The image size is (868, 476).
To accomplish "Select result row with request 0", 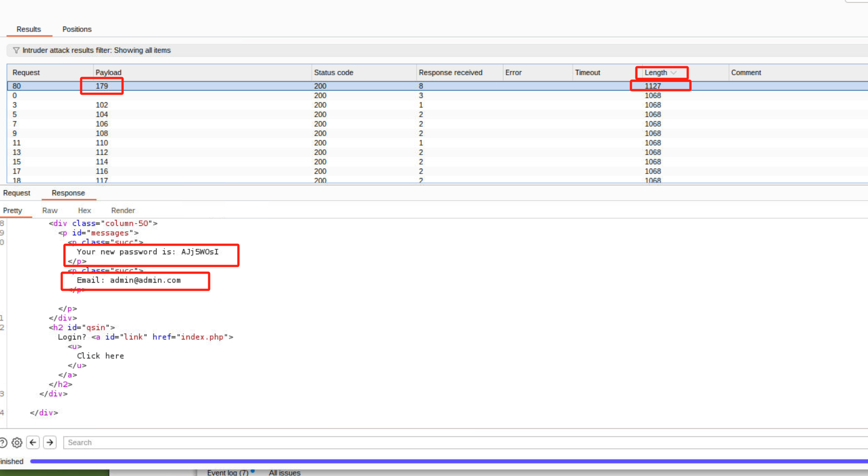I will [437, 96].
